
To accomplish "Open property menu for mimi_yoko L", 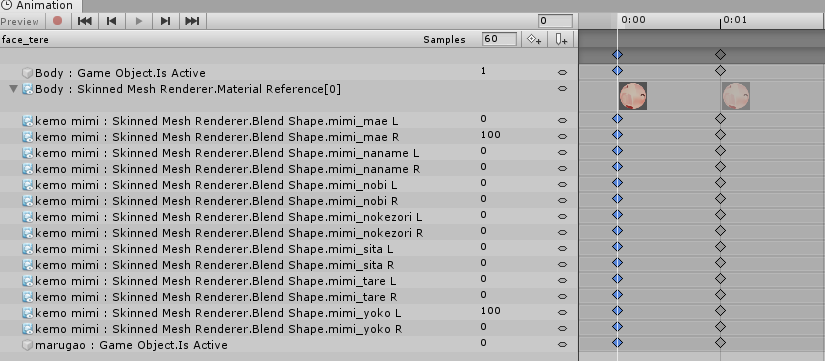I will tap(562, 313).
